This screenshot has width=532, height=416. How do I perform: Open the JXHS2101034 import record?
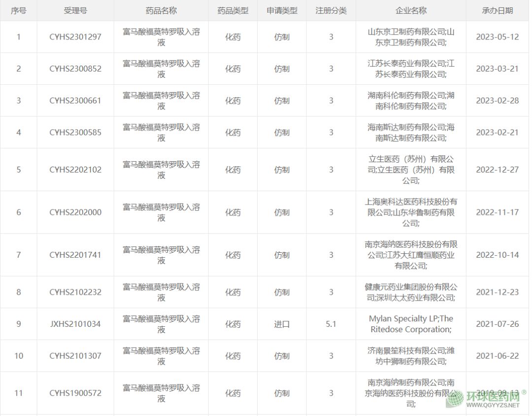tap(75, 324)
